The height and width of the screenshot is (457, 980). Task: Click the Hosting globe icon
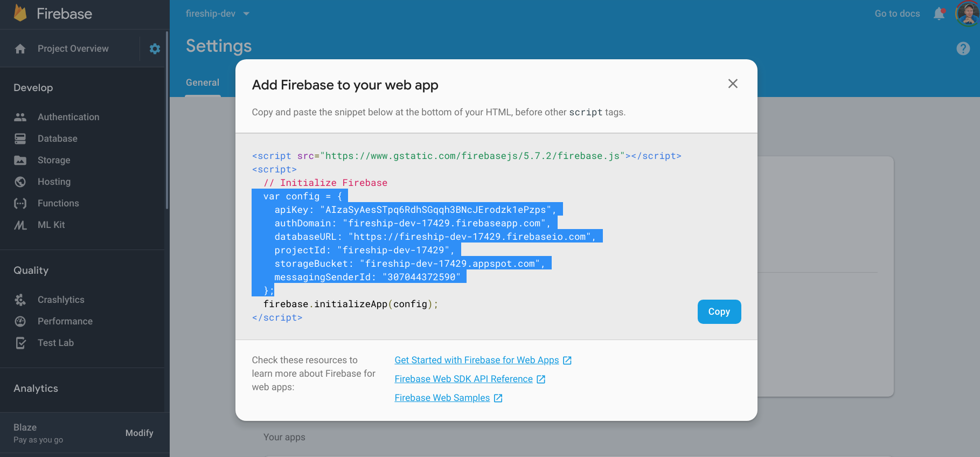(20, 182)
